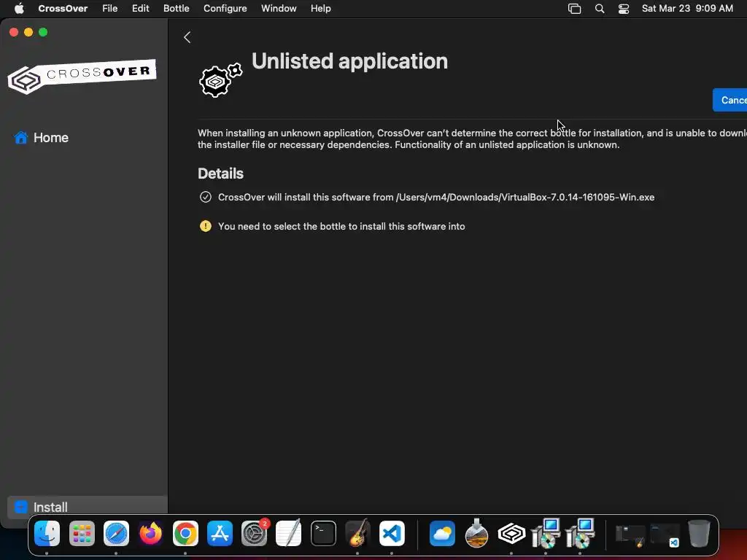This screenshot has height=560, width=747.
Task: Launch Firefox from the Dock
Action: tap(150, 533)
